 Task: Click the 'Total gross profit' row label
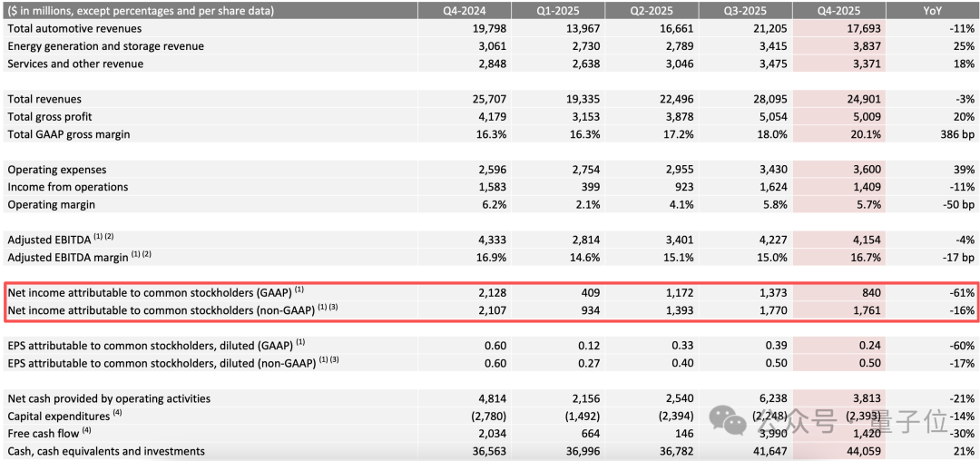(52, 117)
